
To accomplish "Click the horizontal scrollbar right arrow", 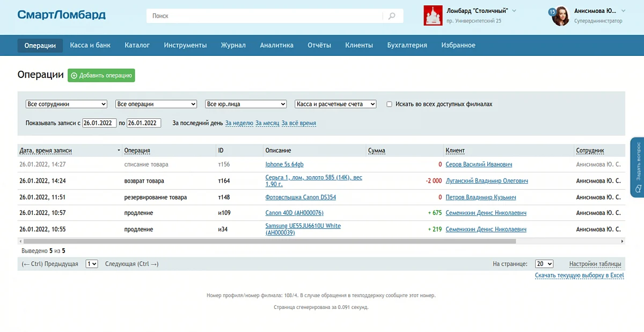I will click(x=622, y=242).
